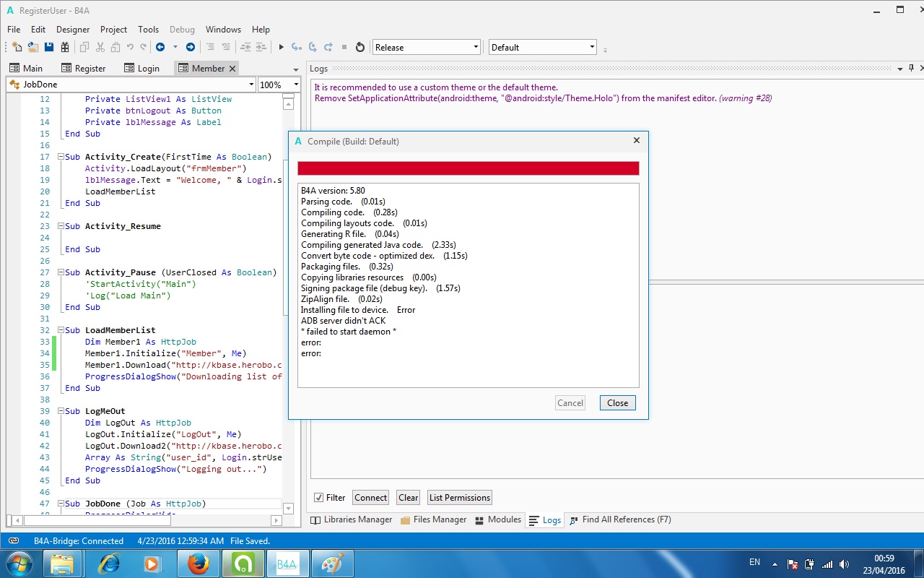Navigate backward with the blue arrow
924x578 pixels.
[160, 47]
